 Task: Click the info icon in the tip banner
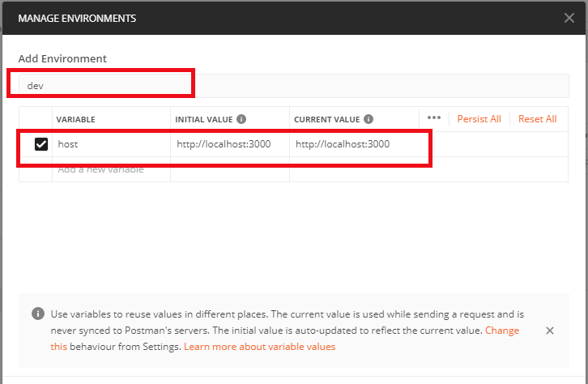click(x=37, y=314)
